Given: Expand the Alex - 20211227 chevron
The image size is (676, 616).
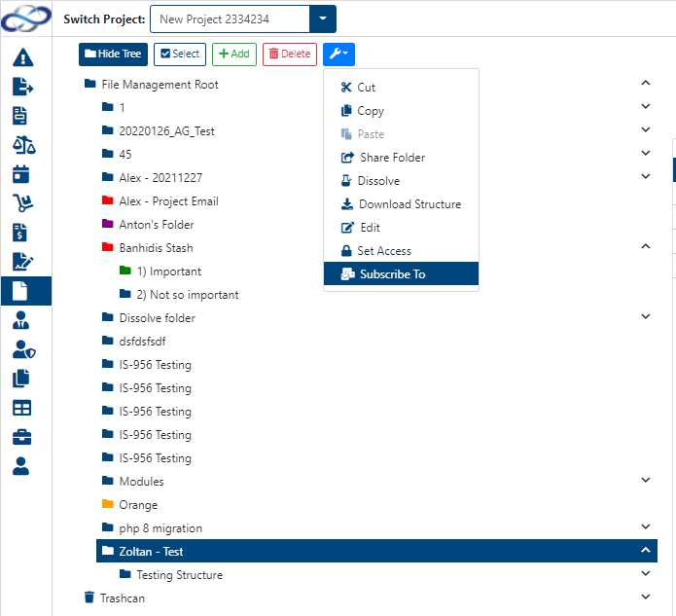Looking at the screenshot, I should pyautogui.click(x=646, y=176).
